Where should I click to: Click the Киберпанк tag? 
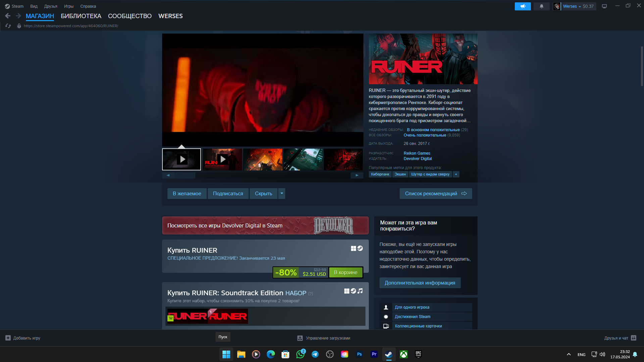pyautogui.click(x=380, y=174)
